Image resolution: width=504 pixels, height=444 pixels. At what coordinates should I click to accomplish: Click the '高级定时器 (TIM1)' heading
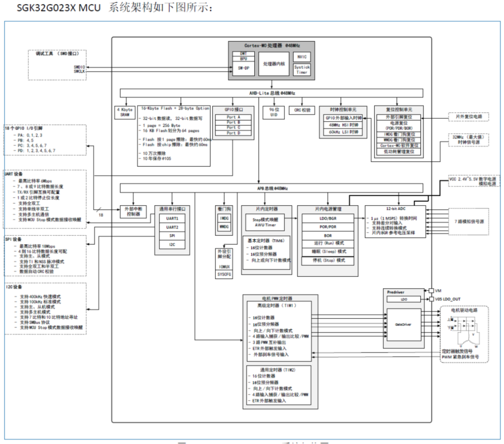[x=277, y=306]
